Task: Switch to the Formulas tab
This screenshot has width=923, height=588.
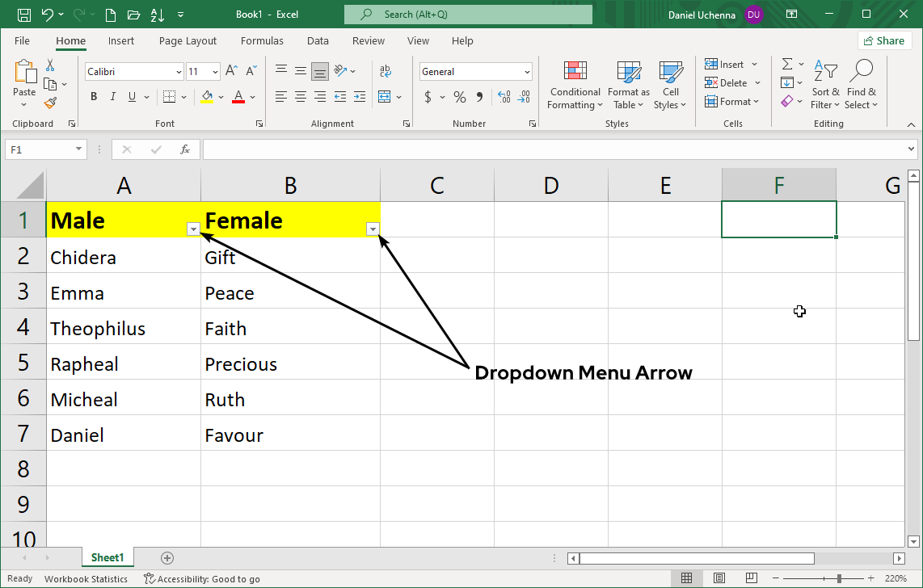Action: click(262, 41)
